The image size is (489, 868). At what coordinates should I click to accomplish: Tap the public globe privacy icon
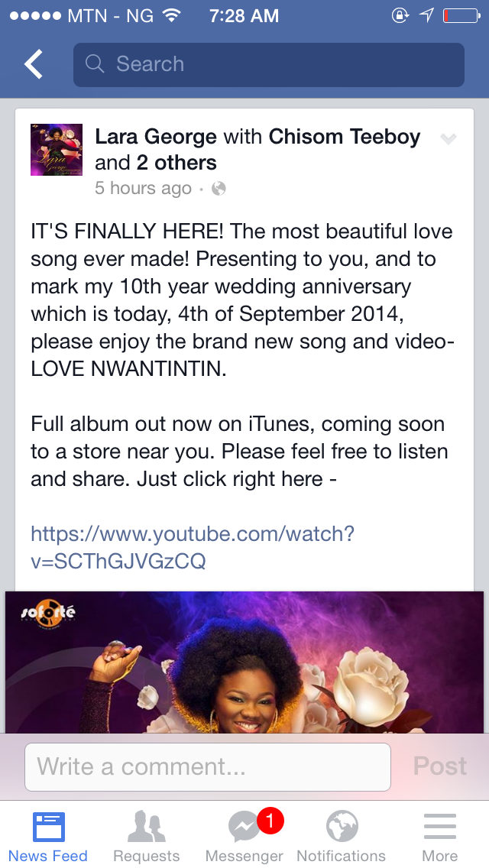click(x=219, y=189)
